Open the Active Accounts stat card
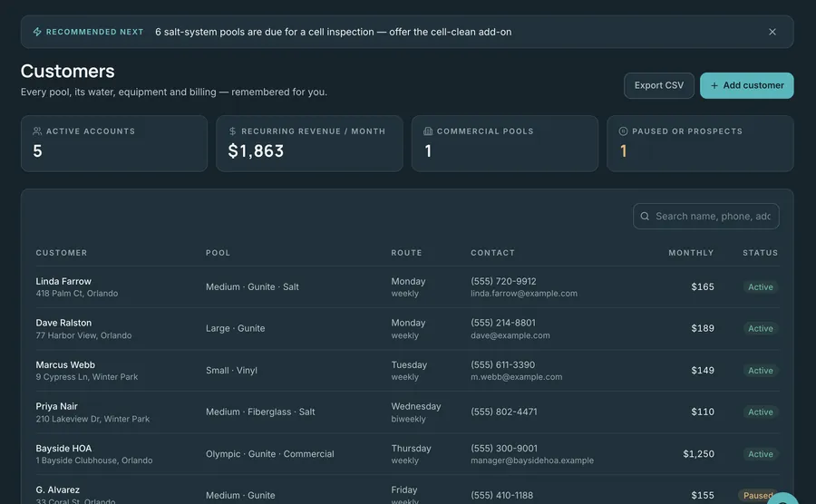 114,143
